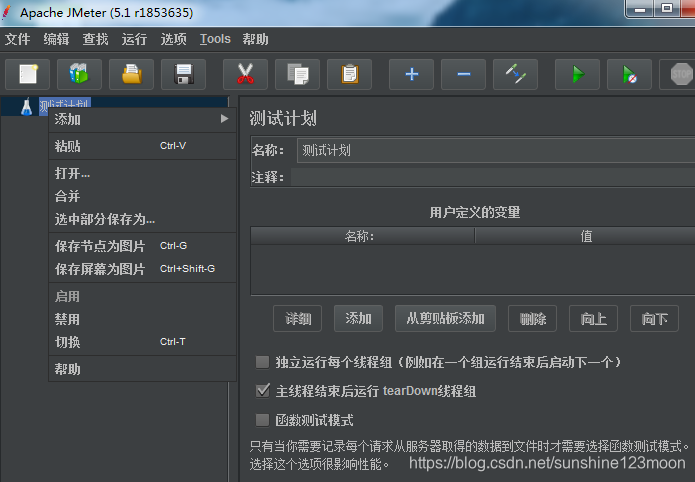
Task: Click the Expand all plus icon
Action: point(411,74)
